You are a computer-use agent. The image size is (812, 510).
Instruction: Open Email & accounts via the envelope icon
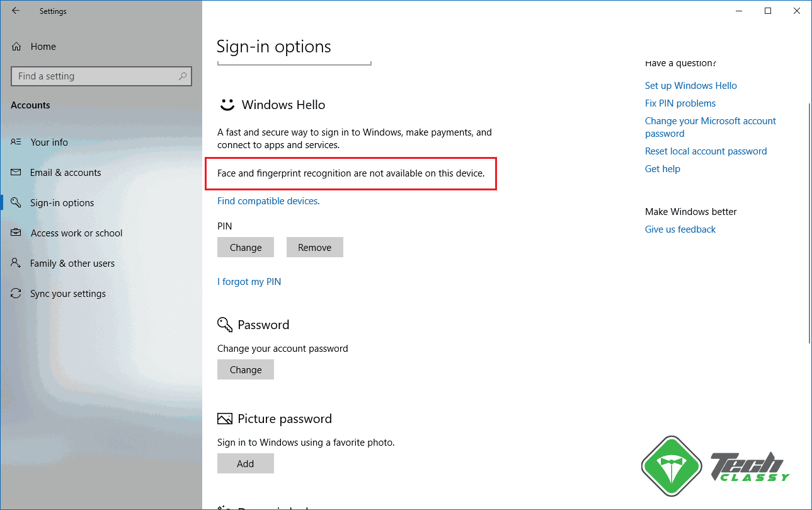pyautogui.click(x=16, y=172)
